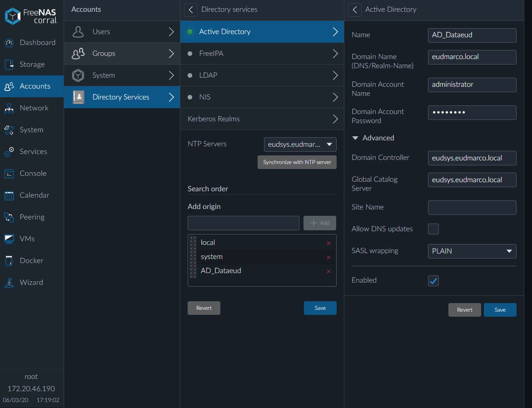Image resolution: width=532 pixels, height=408 pixels.
Task: Toggle the Allow DNS updates checkbox
Action: (x=433, y=229)
